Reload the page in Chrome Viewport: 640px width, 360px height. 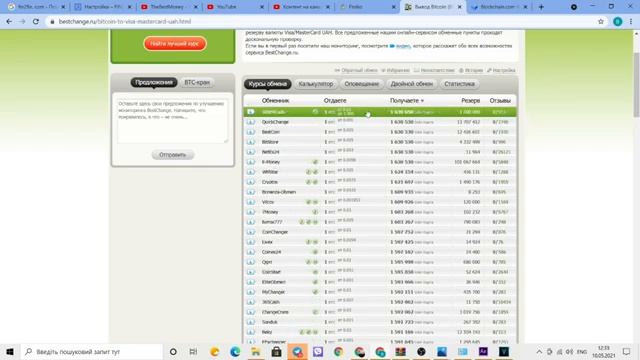pos(36,22)
